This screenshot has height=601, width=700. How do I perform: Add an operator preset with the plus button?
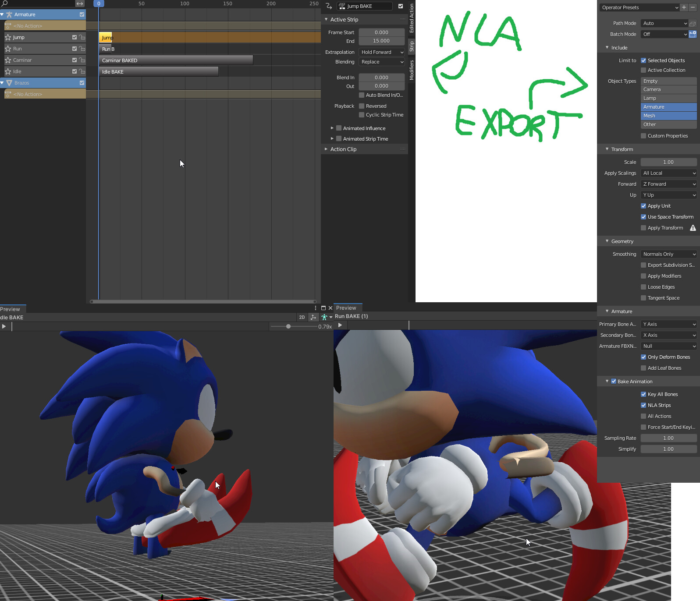click(684, 7)
